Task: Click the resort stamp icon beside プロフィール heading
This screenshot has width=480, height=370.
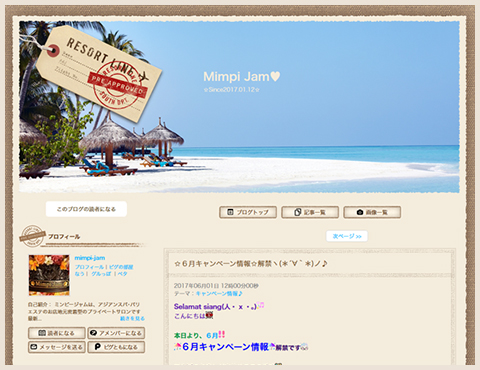Action: [x=32, y=236]
